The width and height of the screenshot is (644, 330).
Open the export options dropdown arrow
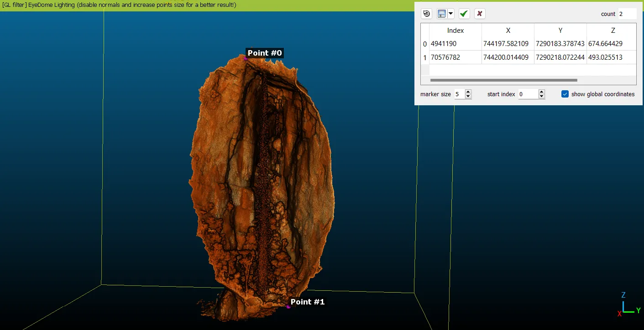pos(451,14)
